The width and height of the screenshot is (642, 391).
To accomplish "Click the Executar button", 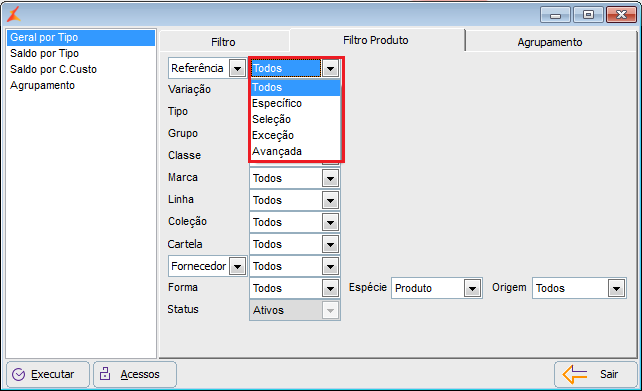I will (x=47, y=374).
